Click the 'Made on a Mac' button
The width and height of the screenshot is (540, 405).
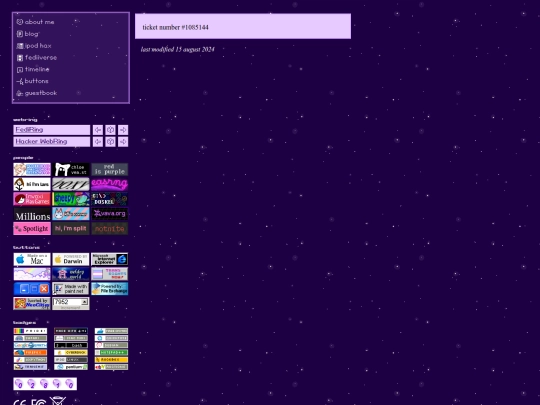pyautogui.click(x=32, y=259)
